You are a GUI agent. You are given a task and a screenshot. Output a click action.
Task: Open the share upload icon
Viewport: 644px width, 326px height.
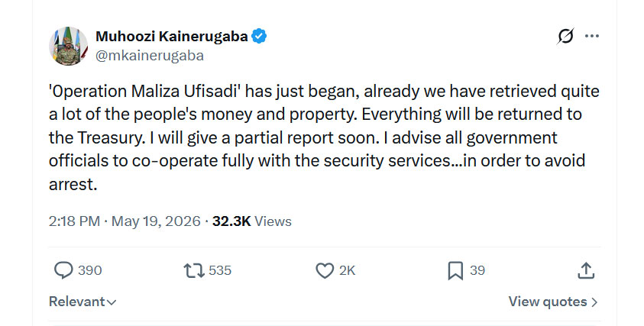pos(586,270)
